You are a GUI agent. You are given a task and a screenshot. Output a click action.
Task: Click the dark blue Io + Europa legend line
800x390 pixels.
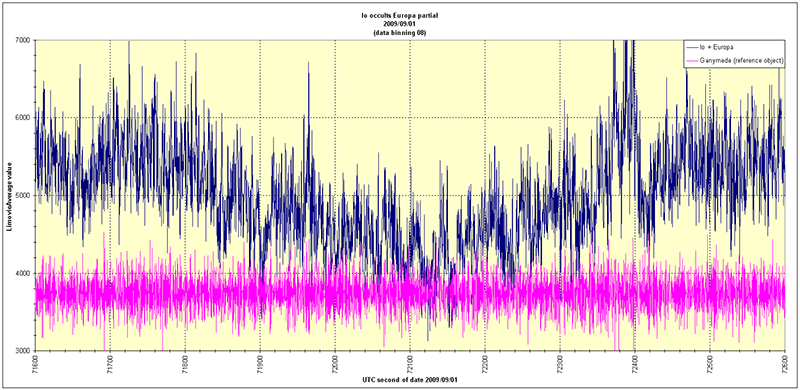click(692, 47)
